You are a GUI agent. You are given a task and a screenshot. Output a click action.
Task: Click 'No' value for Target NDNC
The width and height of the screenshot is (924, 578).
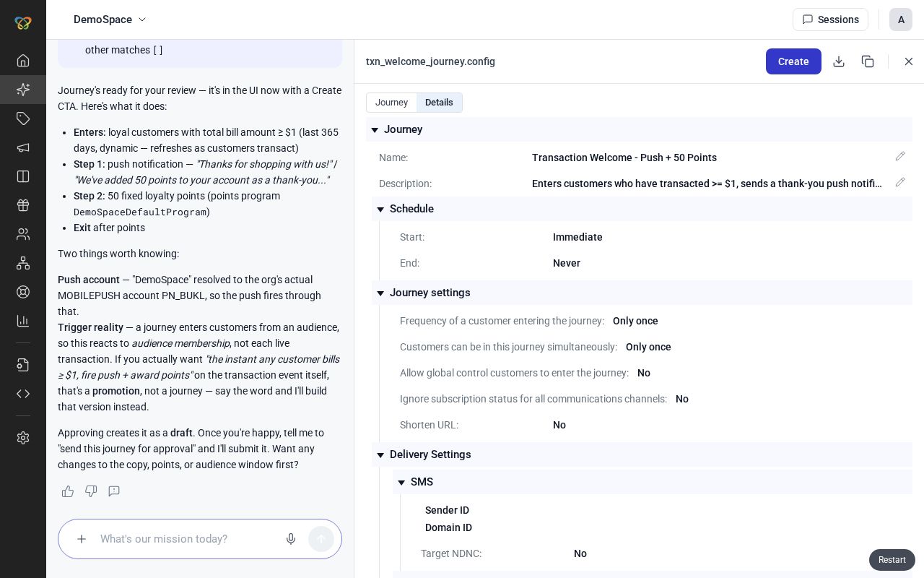(x=580, y=553)
